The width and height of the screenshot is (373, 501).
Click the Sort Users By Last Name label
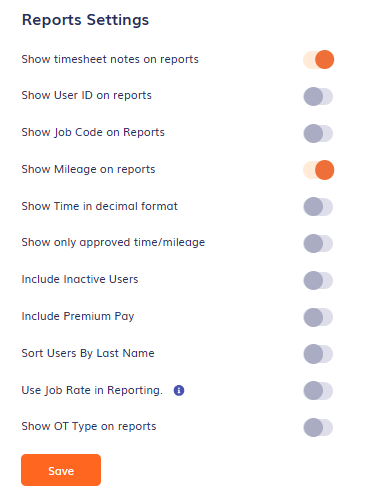88,353
